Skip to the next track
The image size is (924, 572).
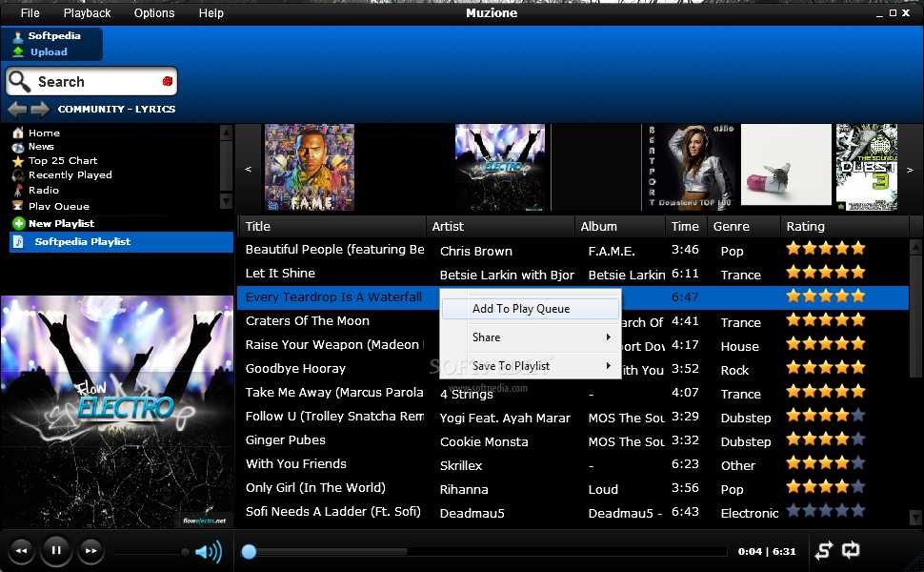(x=90, y=551)
